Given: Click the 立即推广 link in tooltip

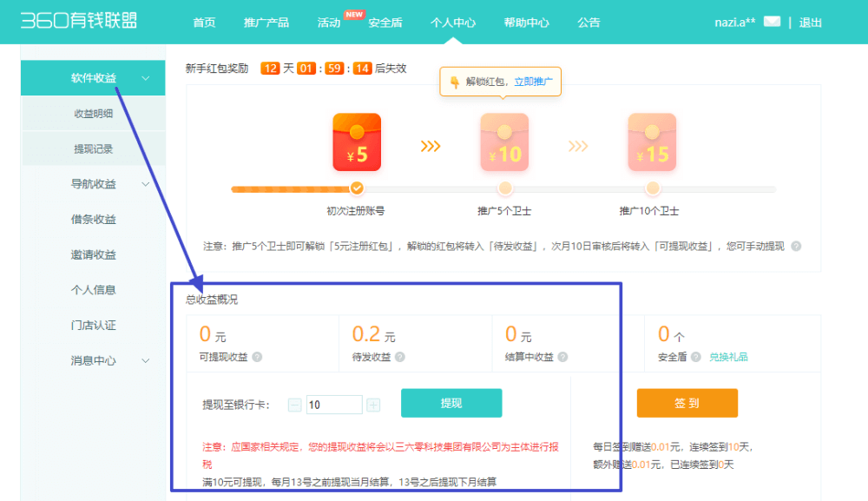Looking at the screenshot, I should coord(533,82).
